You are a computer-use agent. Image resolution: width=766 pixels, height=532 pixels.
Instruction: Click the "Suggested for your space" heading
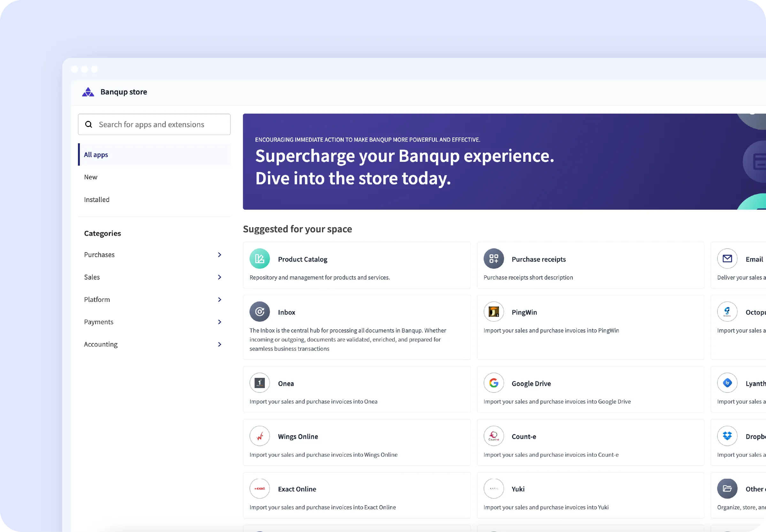(x=297, y=229)
